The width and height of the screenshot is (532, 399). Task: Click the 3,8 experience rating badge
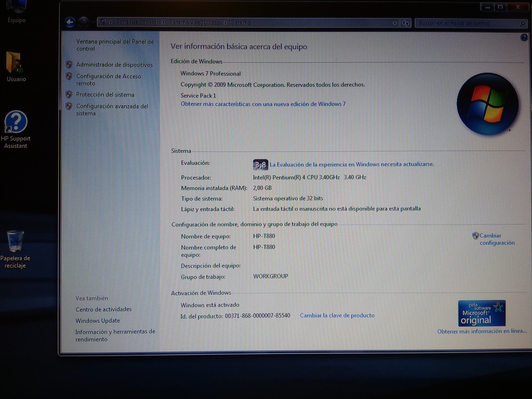coord(260,165)
